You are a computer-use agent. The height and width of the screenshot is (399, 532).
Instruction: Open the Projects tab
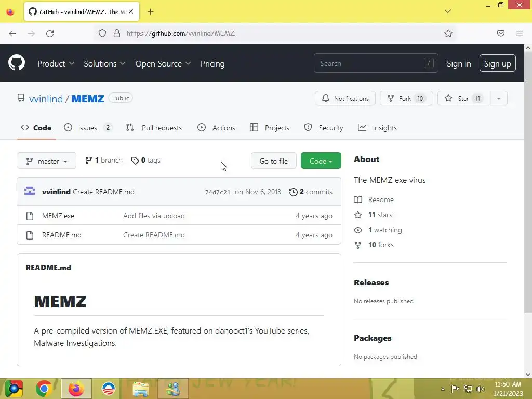click(270, 128)
